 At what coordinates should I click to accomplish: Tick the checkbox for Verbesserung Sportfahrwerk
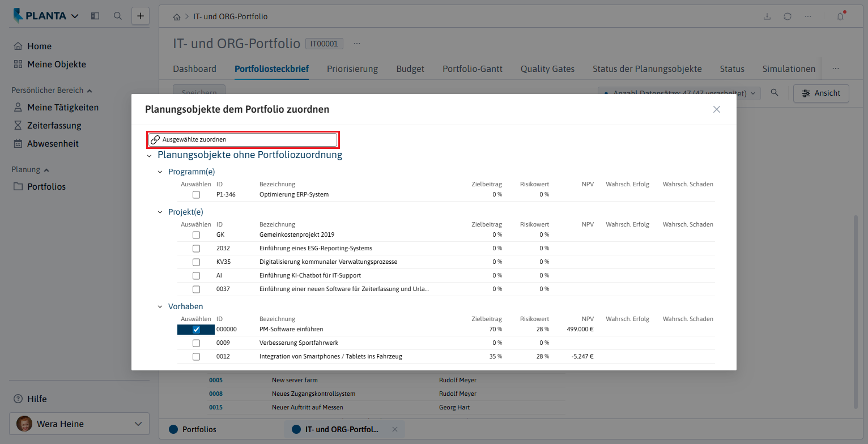point(196,343)
